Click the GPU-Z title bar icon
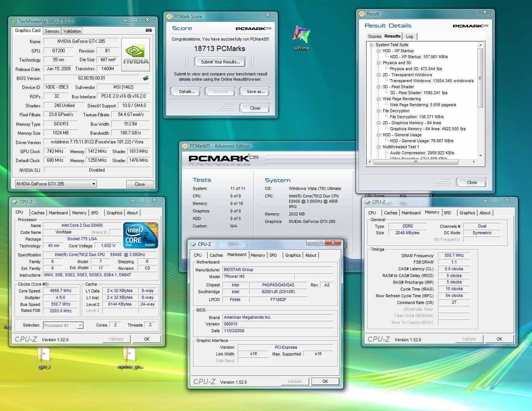Viewport: 532px width, 411px height. [14, 21]
